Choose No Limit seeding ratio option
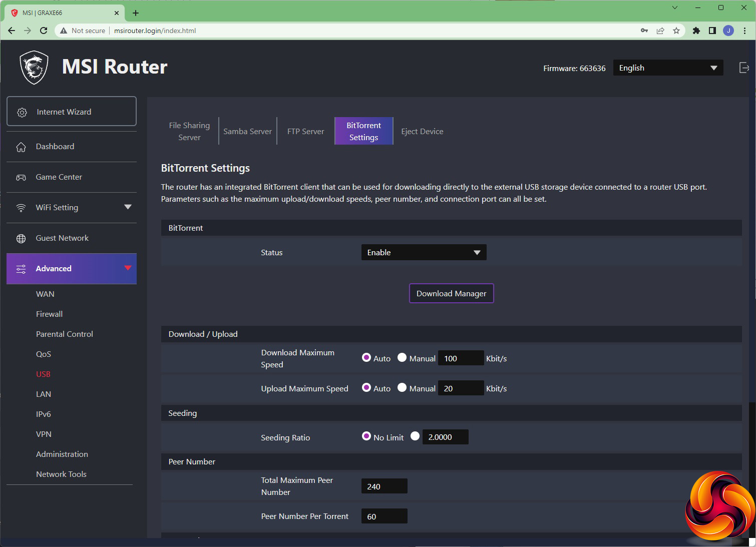756x547 pixels. 366,436
